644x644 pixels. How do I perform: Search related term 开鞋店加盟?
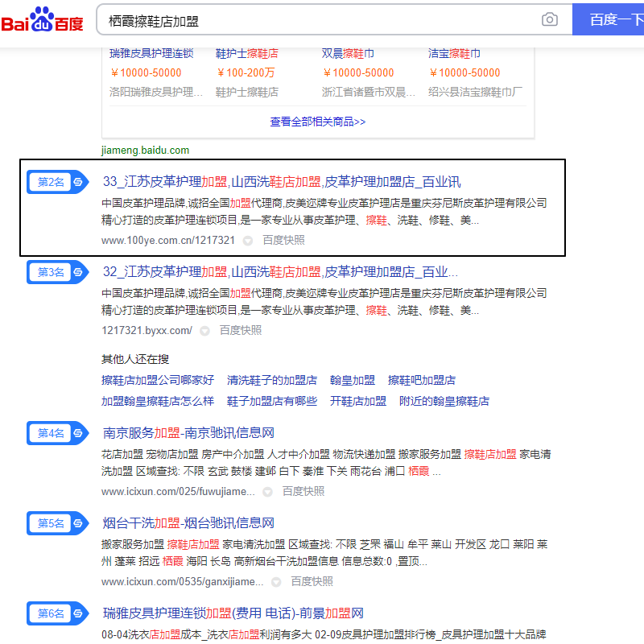tap(358, 401)
